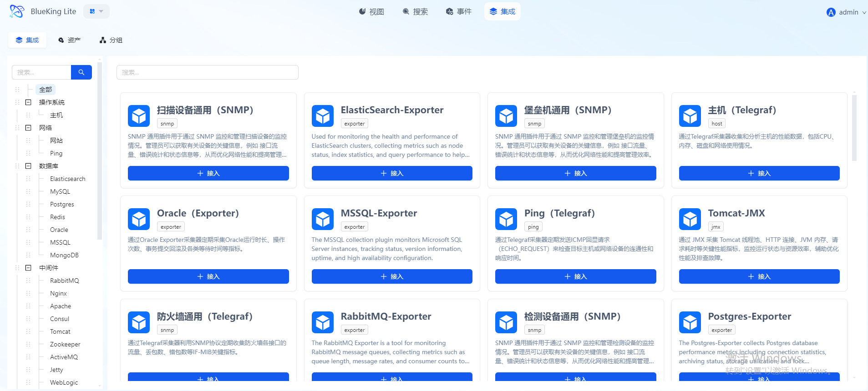Collapse the 数据库 tree group
This screenshot has height=391, width=868.
tap(28, 166)
